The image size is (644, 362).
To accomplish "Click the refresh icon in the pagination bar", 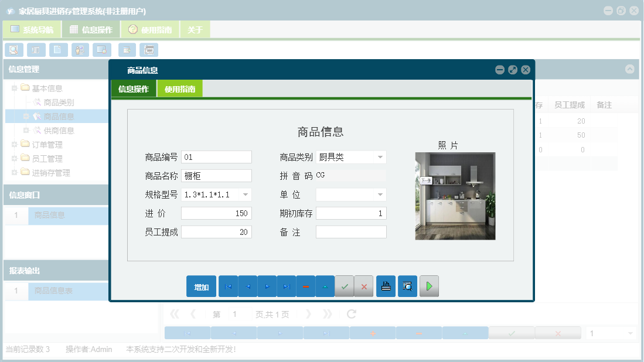I will 350,314.
